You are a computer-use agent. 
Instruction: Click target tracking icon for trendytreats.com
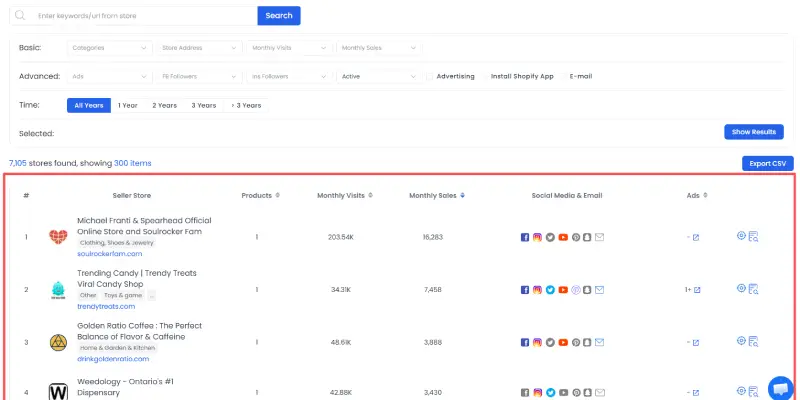tap(741, 288)
